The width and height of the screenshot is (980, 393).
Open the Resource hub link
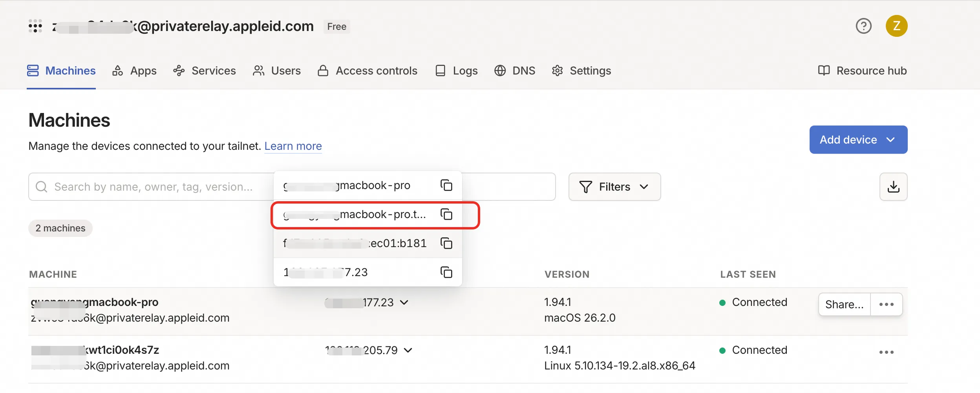862,71
